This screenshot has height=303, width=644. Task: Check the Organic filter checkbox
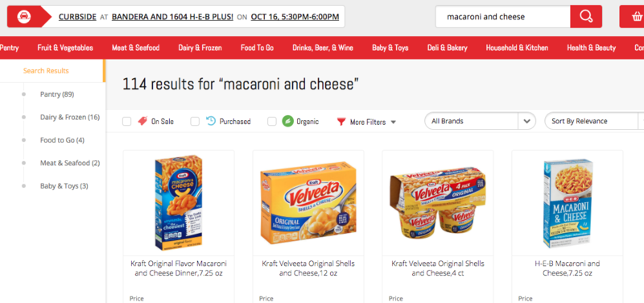click(x=272, y=122)
